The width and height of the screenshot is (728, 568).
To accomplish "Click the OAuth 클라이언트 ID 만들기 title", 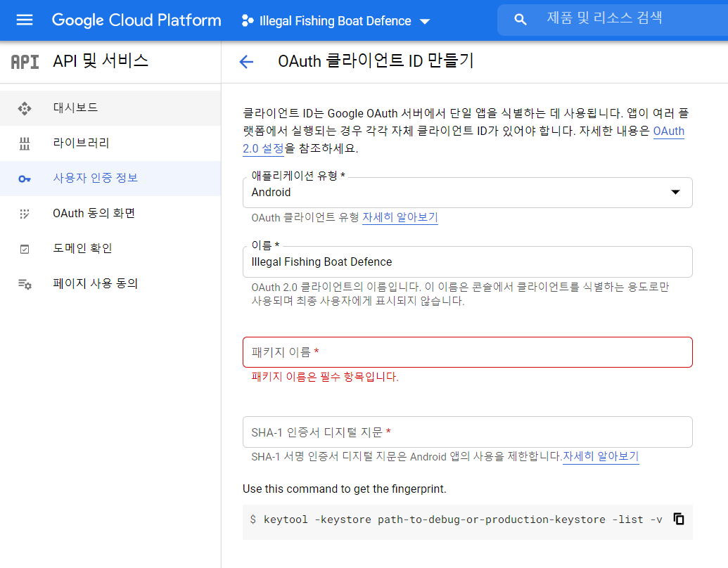I will pyautogui.click(x=376, y=60).
